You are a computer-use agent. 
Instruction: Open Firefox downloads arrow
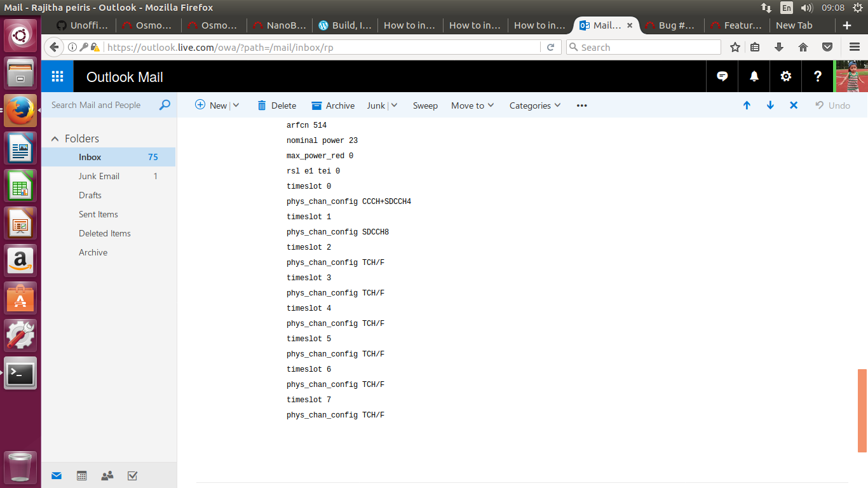pos(779,47)
